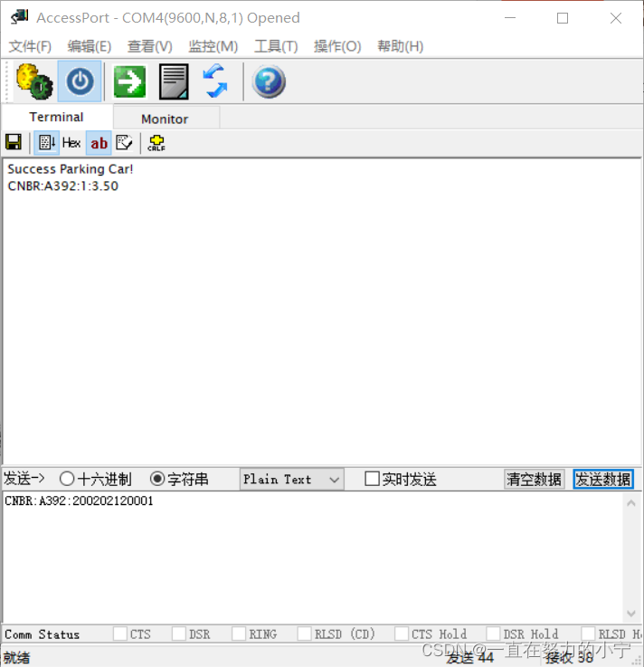644x667 pixels.
Task: Click the send box scrollbar up arrow
Action: (631, 503)
